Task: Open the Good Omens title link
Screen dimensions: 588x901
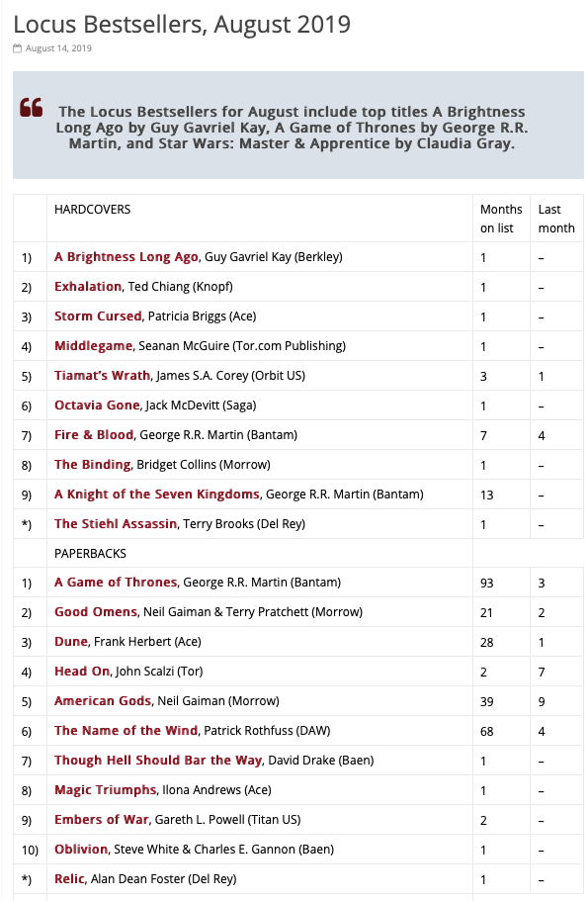Action: pyautogui.click(x=96, y=612)
